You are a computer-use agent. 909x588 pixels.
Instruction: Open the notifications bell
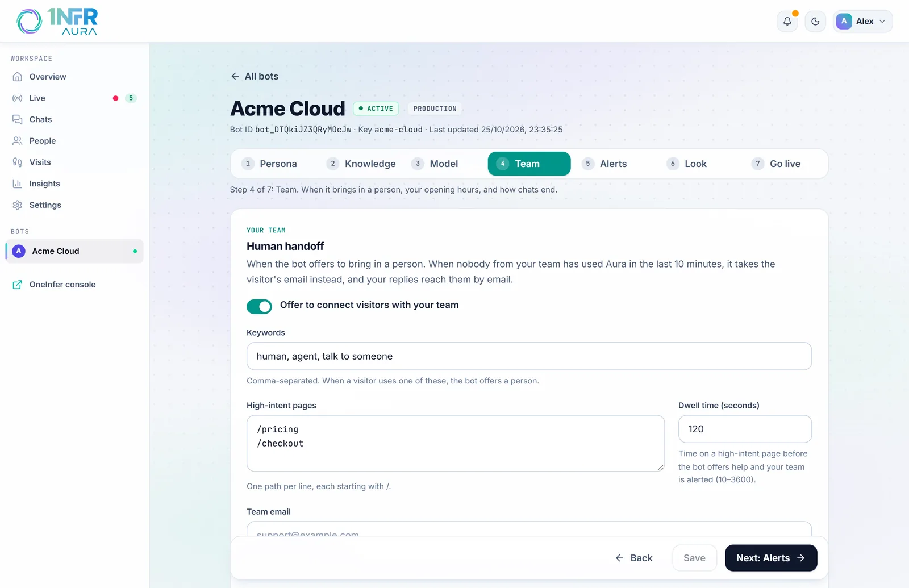pyautogui.click(x=787, y=22)
